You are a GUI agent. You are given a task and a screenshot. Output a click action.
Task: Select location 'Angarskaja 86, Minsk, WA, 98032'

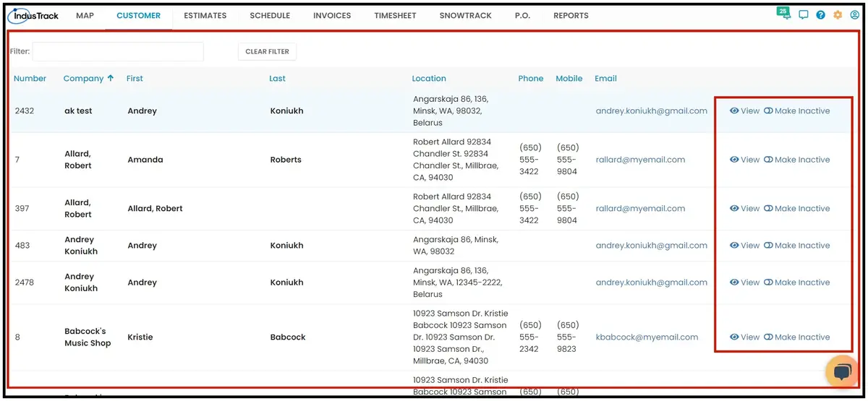coord(456,246)
